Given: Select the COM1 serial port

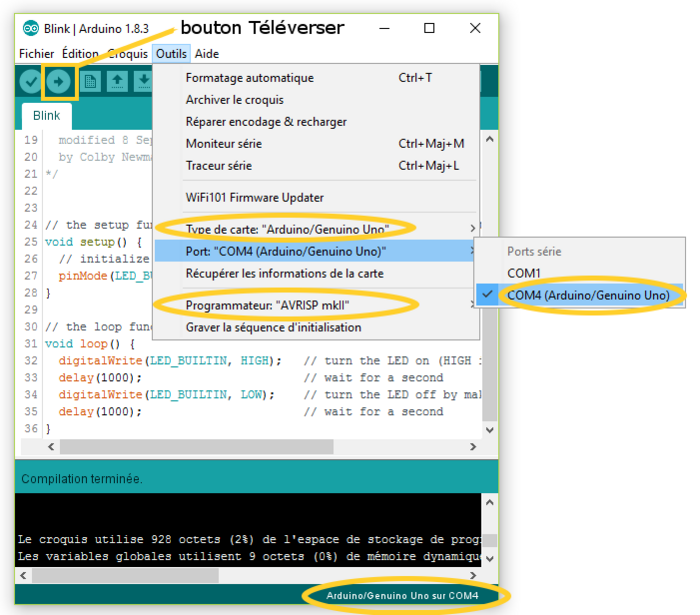Looking at the screenshot, I should (579, 273).
